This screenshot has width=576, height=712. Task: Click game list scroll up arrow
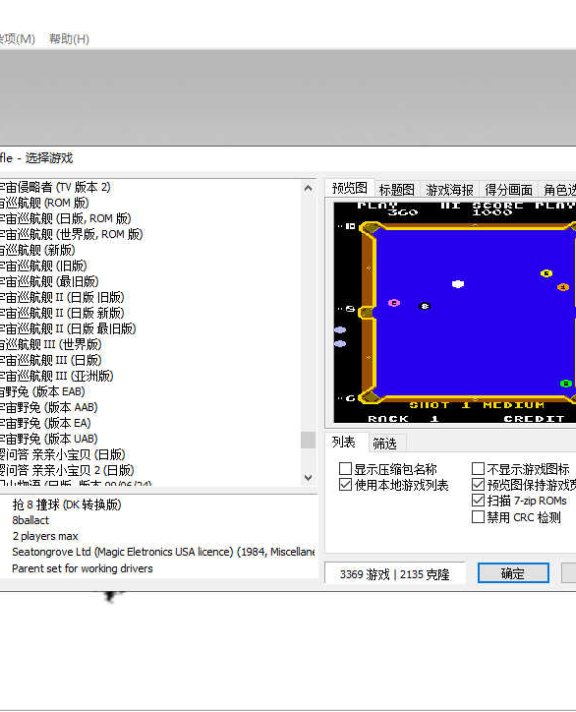tap(308, 188)
